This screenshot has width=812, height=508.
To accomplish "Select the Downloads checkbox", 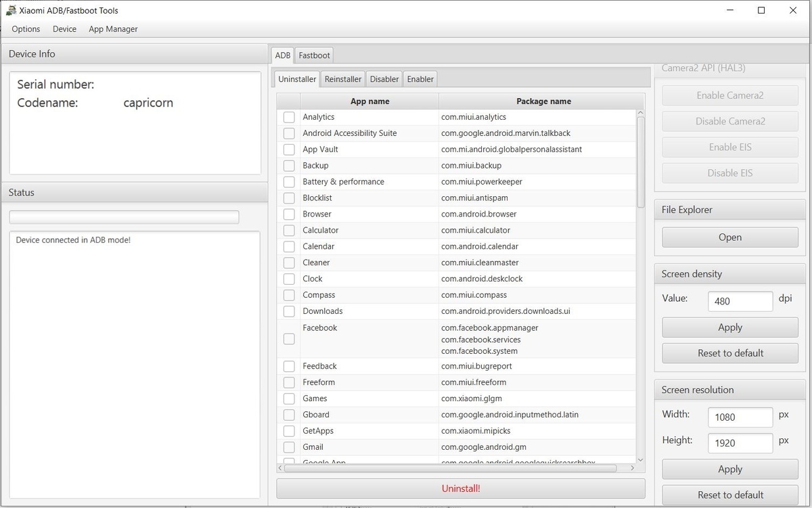I will coord(289,312).
